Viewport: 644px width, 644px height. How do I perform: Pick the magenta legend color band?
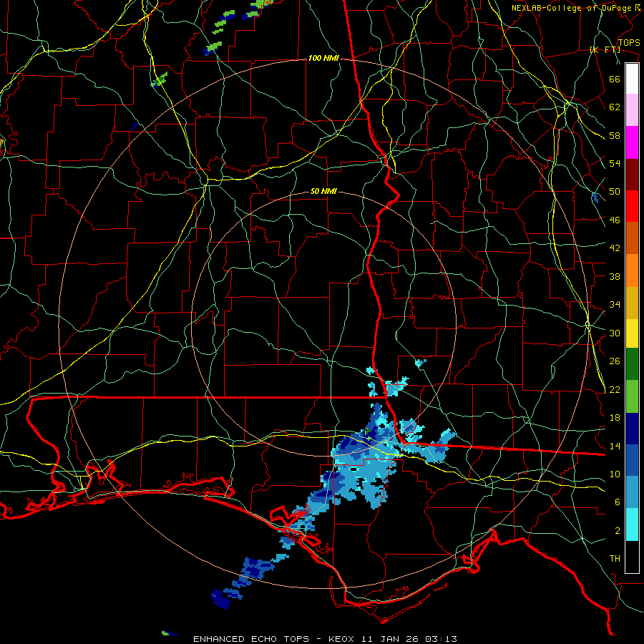point(632,142)
